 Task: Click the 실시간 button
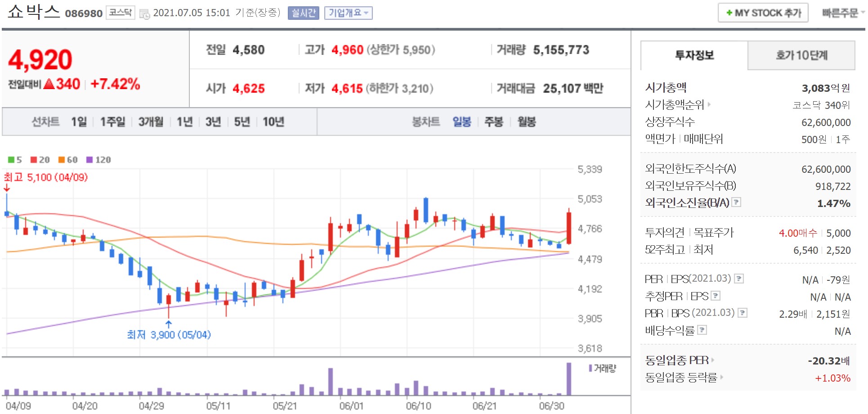pos(304,13)
